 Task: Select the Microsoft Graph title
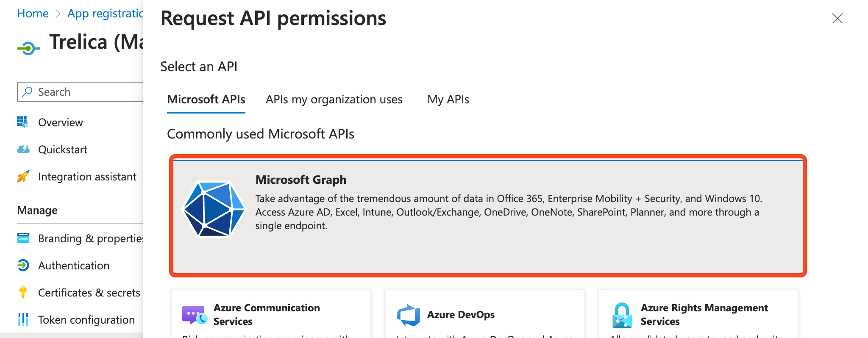301,180
